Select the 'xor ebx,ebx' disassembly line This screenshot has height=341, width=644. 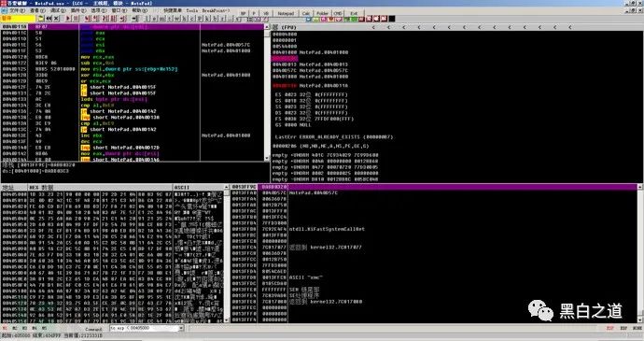tap(99, 76)
